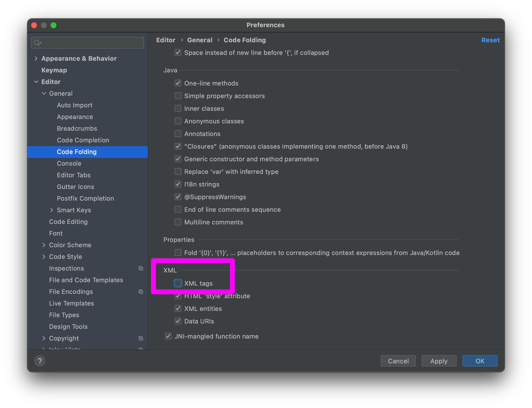Enable Simple property accessors folding
Image resolution: width=532 pixels, height=408 pixels.
coord(178,96)
